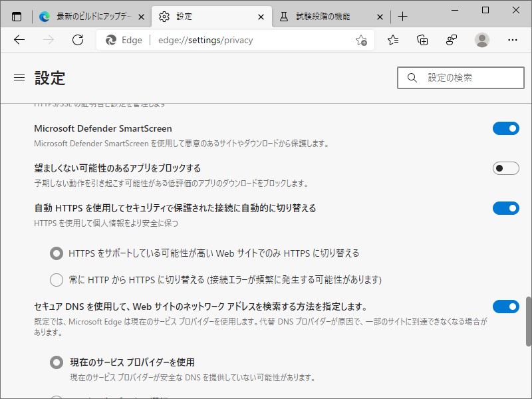This screenshot has height=399, width=532.
Task: Switch to the 試験段階の機能 tab
Action: (x=326, y=15)
